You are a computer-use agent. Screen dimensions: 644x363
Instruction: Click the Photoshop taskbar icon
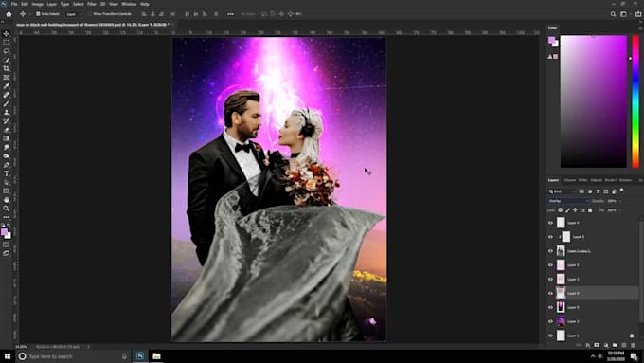(140, 356)
